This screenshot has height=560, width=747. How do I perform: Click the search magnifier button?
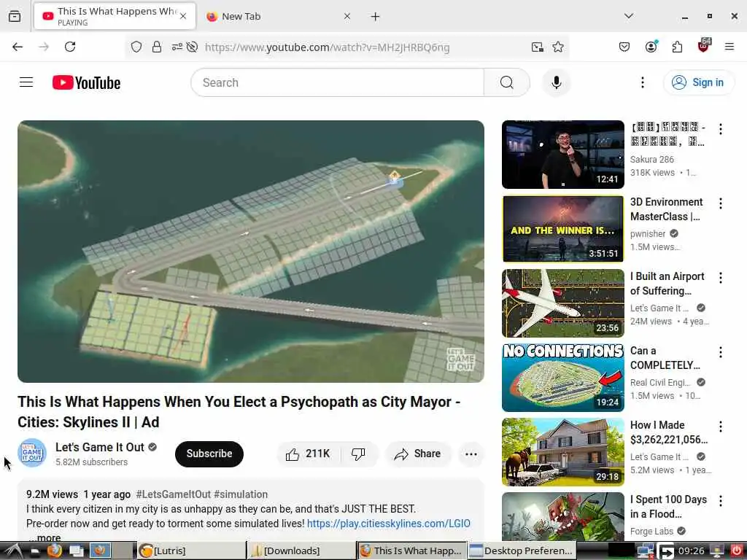(x=506, y=82)
